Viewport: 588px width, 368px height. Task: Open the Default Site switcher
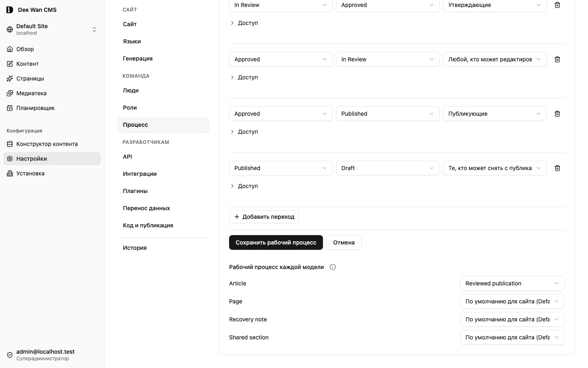52,29
